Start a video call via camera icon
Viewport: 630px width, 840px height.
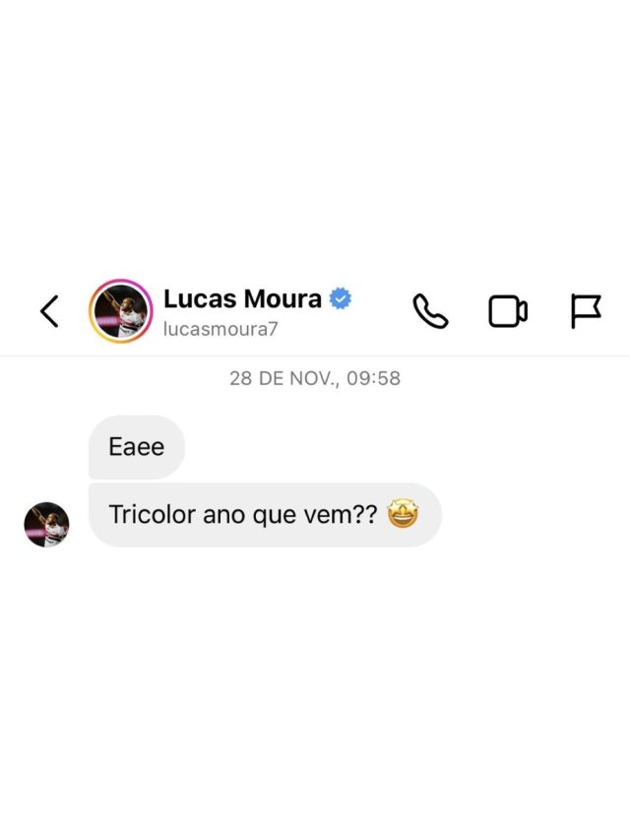click(508, 311)
